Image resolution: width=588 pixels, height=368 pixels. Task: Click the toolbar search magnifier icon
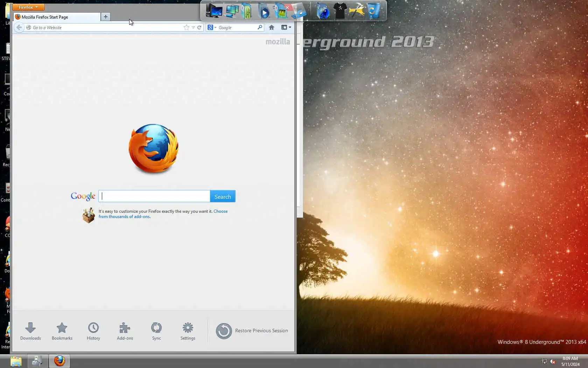(260, 27)
